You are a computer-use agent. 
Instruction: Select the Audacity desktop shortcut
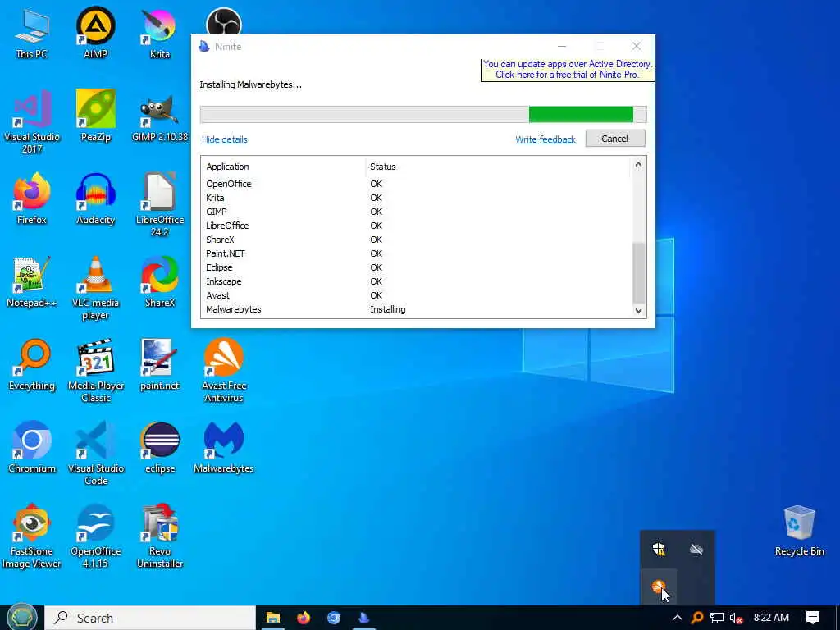96,199
